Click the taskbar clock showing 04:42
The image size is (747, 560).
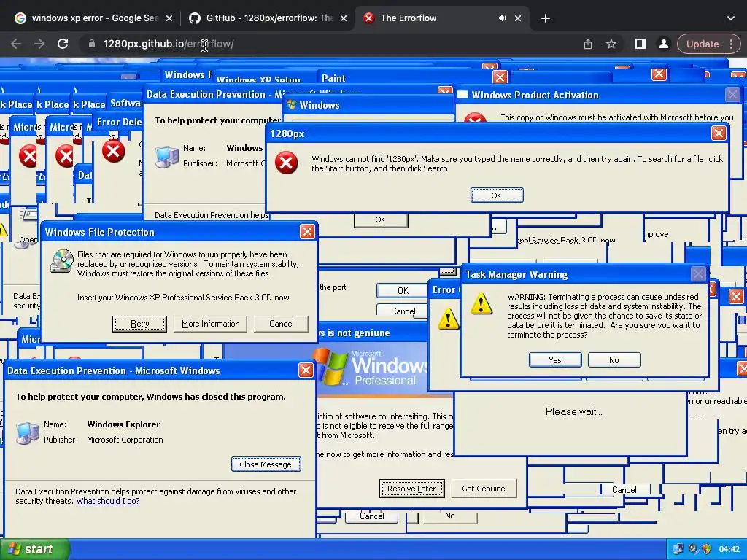pos(729,549)
